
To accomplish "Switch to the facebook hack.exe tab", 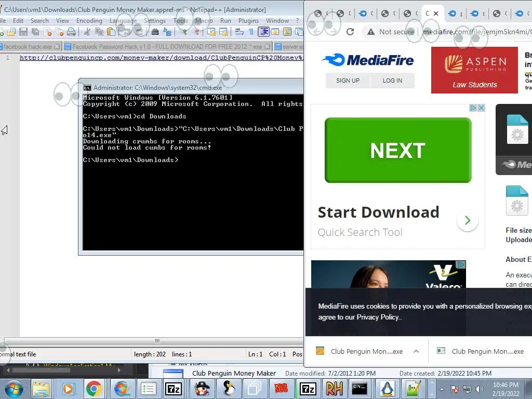I will 28,46.
